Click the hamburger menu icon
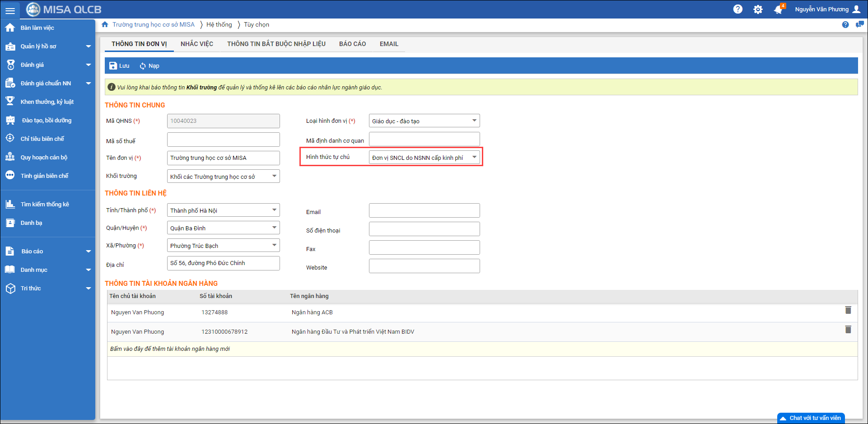The image size is (868, 424). coord(10,10)
